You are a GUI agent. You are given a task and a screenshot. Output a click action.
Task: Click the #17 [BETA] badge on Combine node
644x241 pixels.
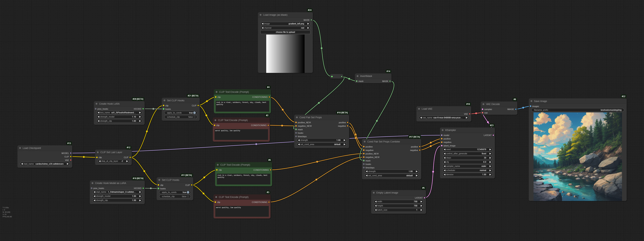click(415, 137)
